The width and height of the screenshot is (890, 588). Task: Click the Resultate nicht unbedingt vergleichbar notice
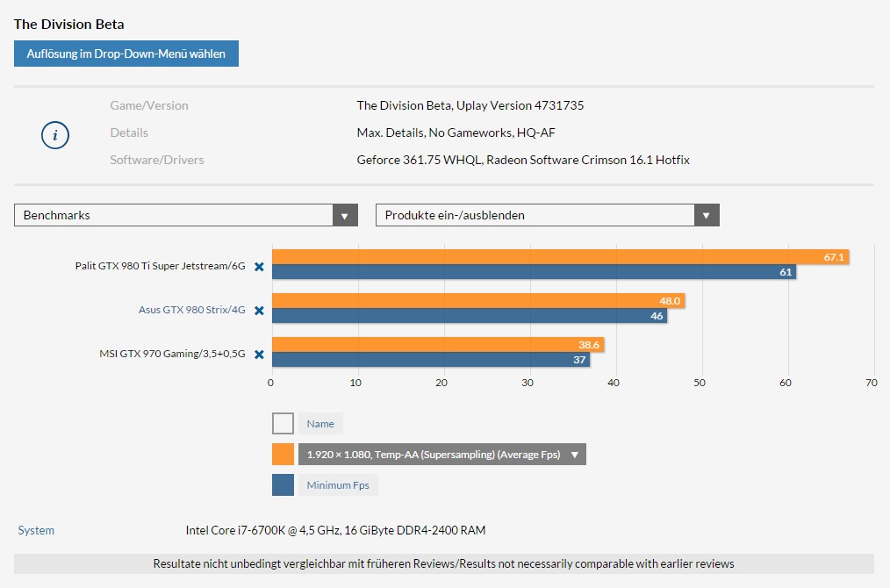[444, 563]
